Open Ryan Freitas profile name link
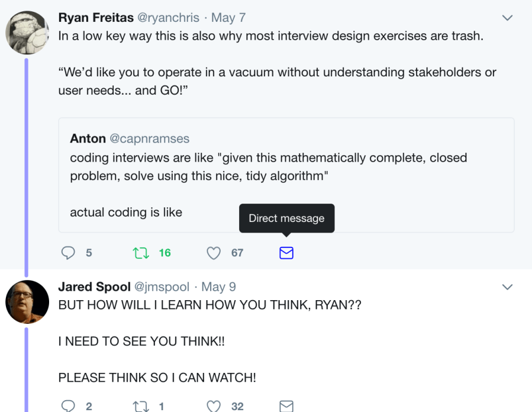Screen dimensions: 532x412 click(95, 18)
